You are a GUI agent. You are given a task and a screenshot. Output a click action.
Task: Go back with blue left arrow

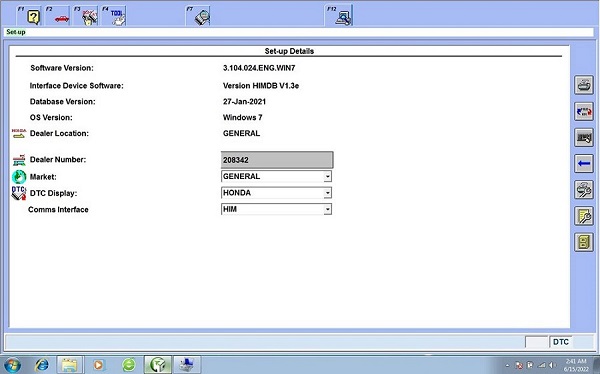(x=584, y=163)
